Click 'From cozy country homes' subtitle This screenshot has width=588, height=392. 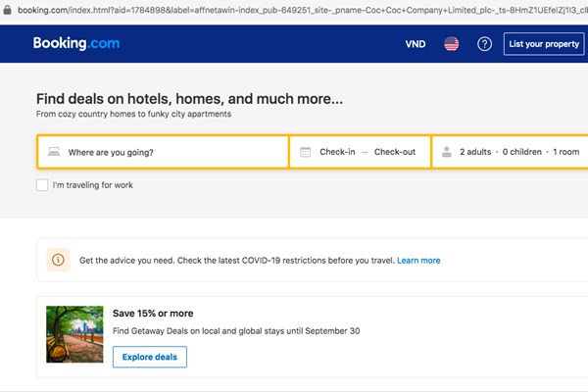coord(133,114)
